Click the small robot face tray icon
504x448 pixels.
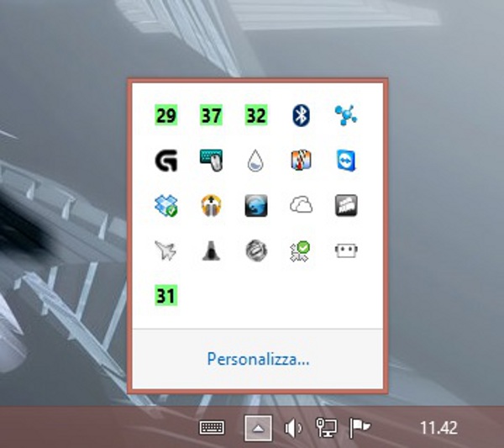coord(346,250)
